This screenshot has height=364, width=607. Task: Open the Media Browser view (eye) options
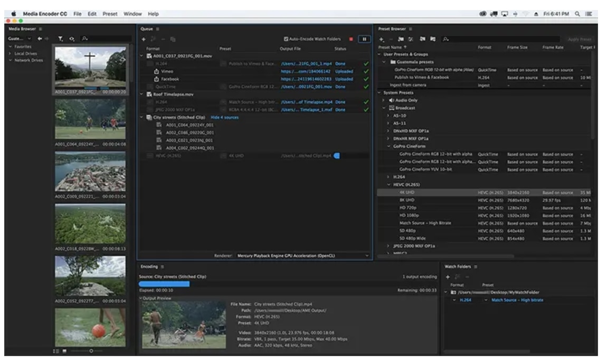tap(72, 39)
